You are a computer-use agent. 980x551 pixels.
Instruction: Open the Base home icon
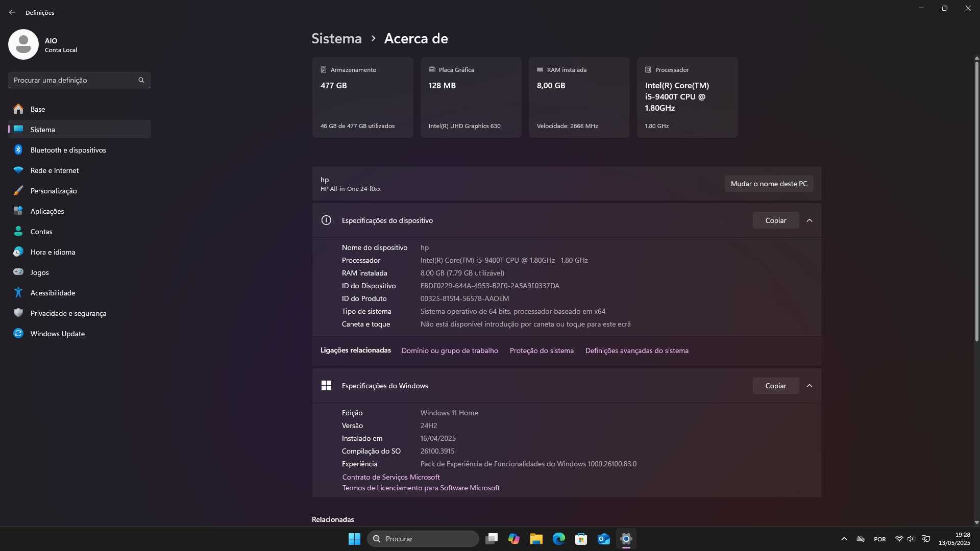pos(18,109)
